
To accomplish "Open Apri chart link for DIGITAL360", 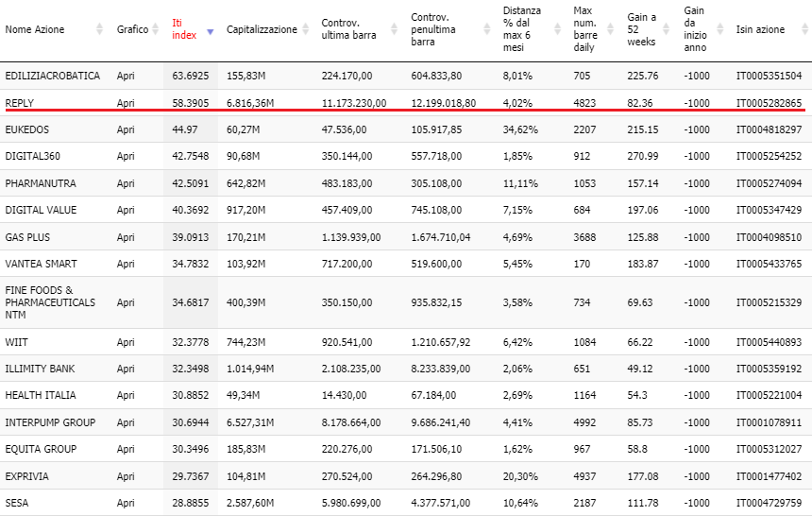I will tap(126, 156).
